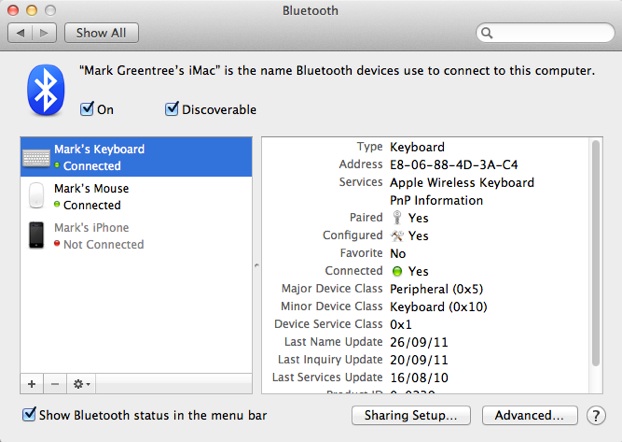Click the iPhone icon in the device list

(37, 235)
